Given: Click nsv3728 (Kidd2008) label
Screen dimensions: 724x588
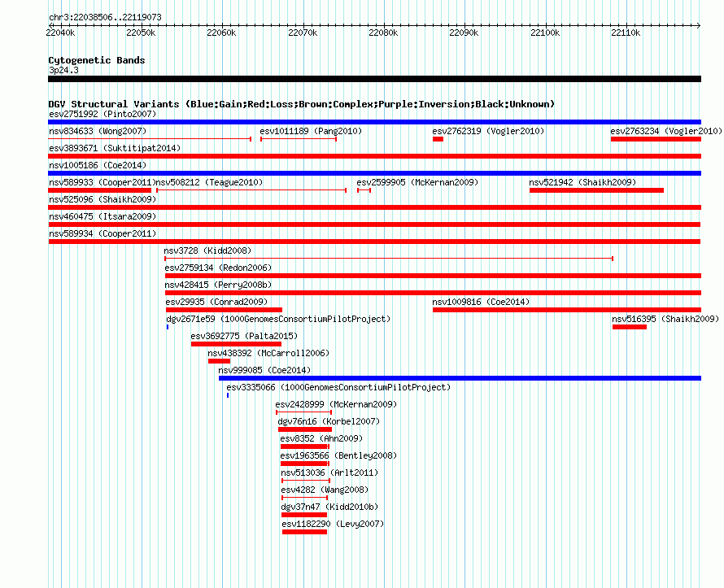Looking at the screenshot, I should (x=207, y=250).
